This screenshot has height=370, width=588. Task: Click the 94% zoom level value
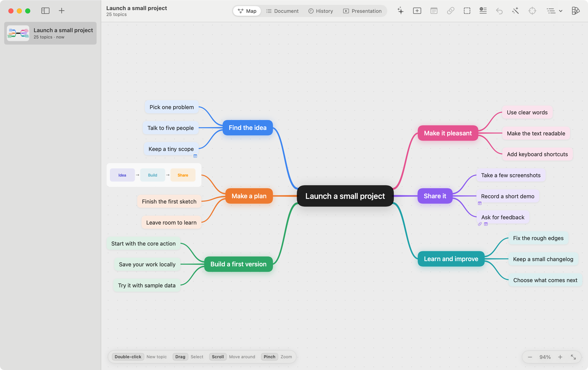click(x=545, y=357)
